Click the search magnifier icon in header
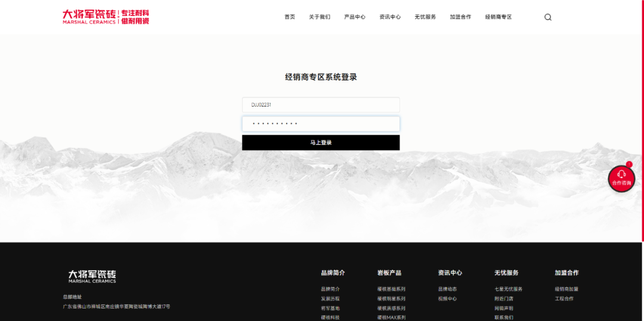 click(x=547, y=17)
